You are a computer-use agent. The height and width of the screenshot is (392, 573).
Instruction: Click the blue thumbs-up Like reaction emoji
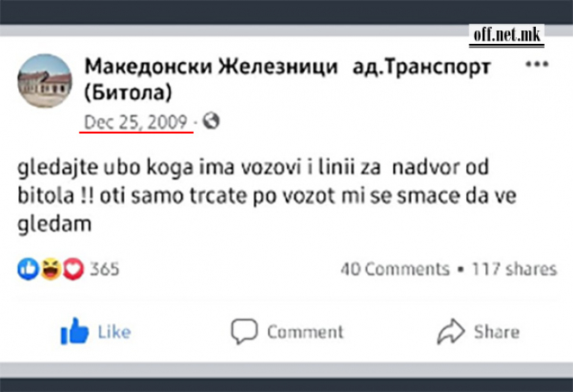(28, 270)
